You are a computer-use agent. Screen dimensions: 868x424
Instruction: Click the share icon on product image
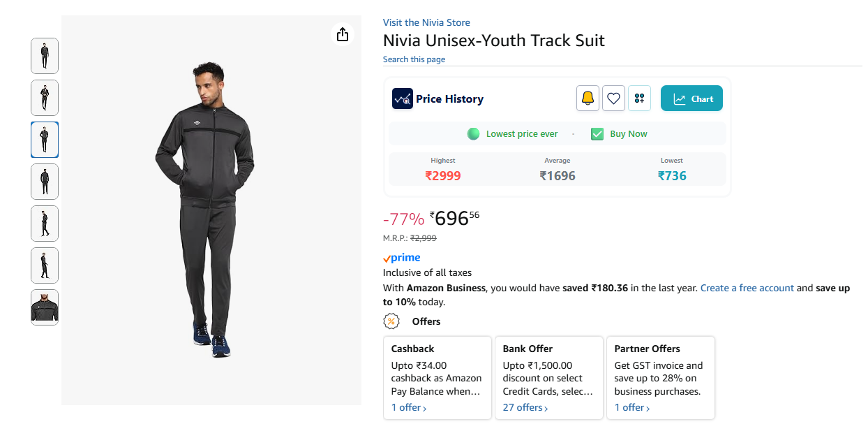coord(342,34)
